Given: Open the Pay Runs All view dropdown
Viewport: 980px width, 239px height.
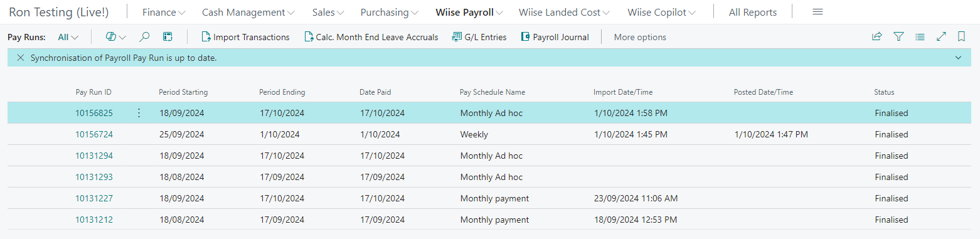Looking at the screenshot, I should (68, 37).
